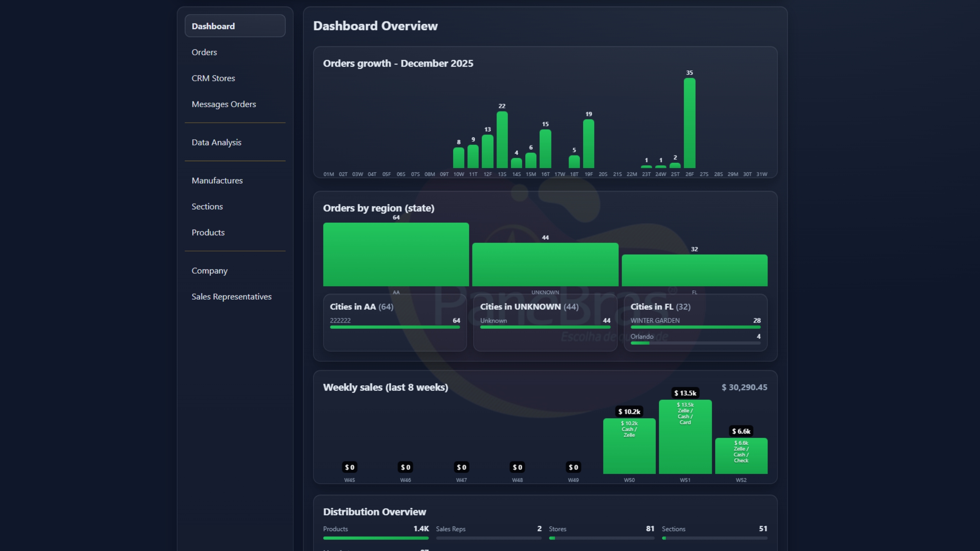Click the tallest bar for 26F

(689, 123)
